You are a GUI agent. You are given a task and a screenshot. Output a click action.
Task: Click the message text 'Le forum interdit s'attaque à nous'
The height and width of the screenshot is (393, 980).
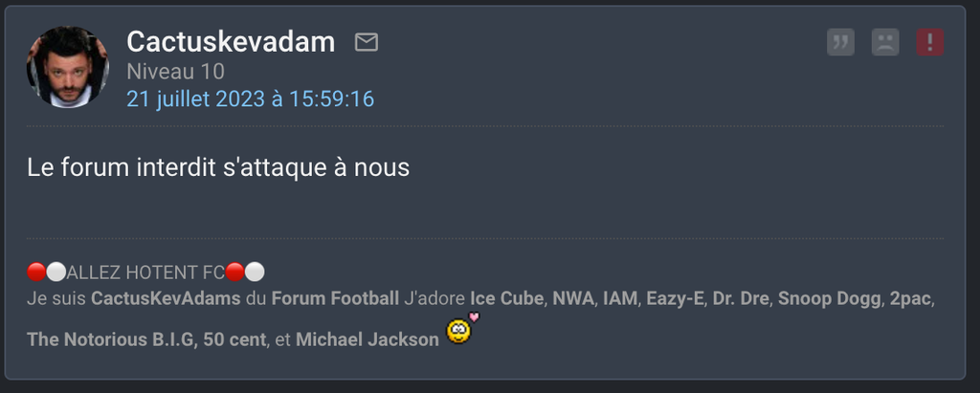(x=218, y=167)
